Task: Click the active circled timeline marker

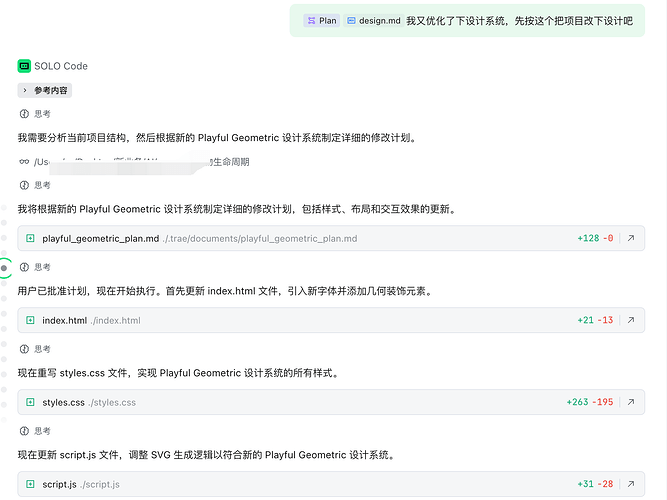Action: tap(5, 268)
